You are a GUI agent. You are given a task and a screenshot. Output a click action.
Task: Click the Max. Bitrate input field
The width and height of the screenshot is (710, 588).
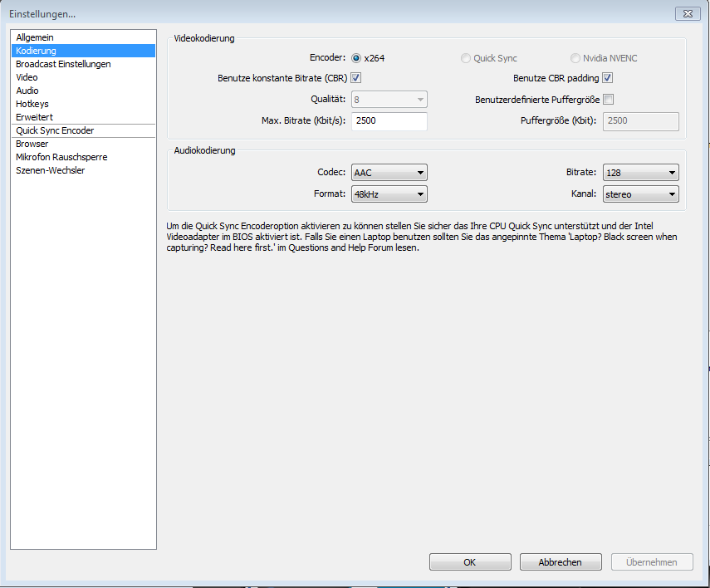click(x=389, y=121)
